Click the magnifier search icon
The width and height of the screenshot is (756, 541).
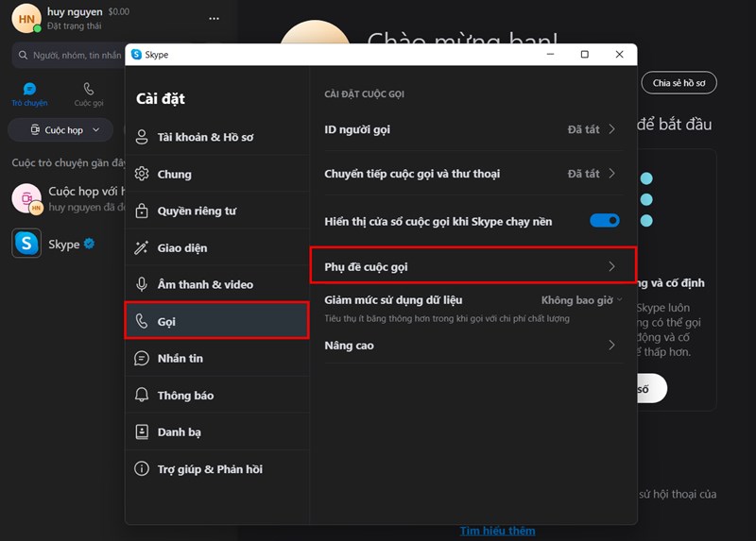tap(23, 56)
